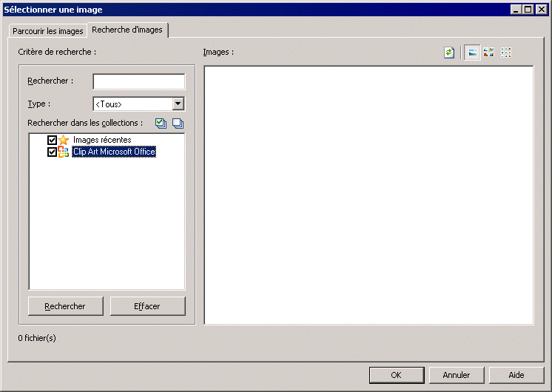Click the Rechercher search button
This screenshot has width=552, height=392.
[65, 306]
